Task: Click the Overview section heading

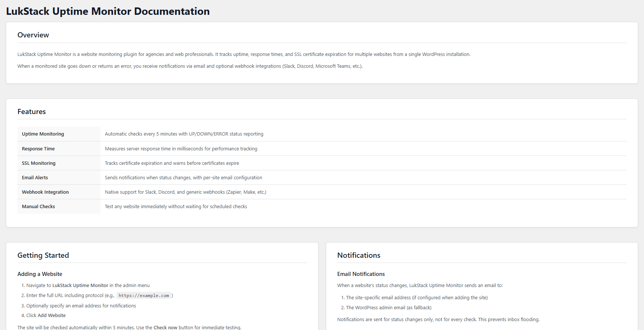Action: click(x=33, y=35)
